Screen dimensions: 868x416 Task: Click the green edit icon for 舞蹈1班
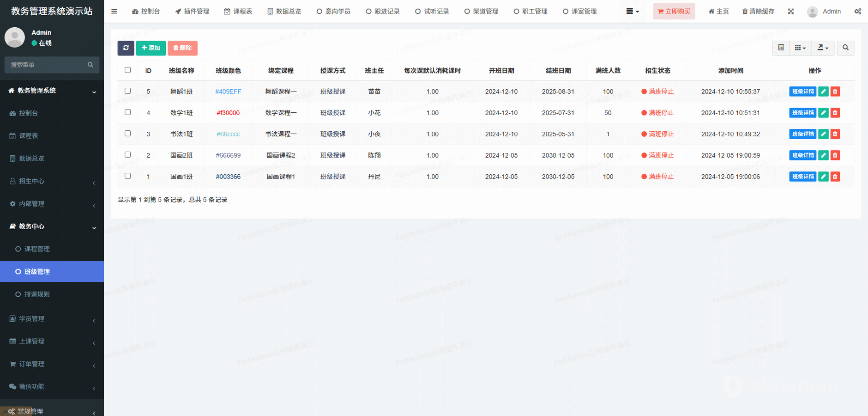[823, 92]
